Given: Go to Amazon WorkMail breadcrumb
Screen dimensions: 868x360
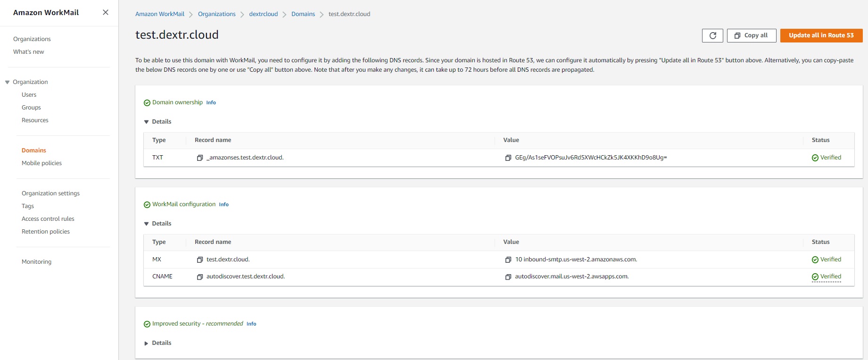Looking at the screenshot, I should (x=160, y=14).
